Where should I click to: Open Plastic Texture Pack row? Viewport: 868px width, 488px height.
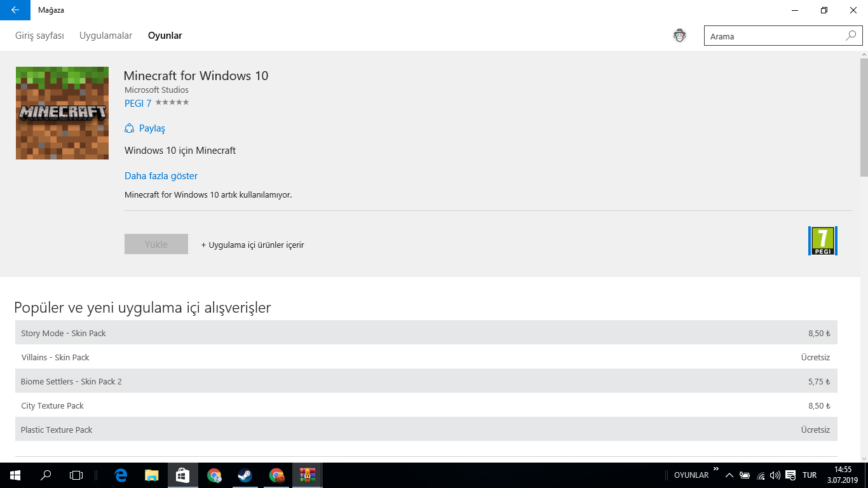[x=426, y=430]
